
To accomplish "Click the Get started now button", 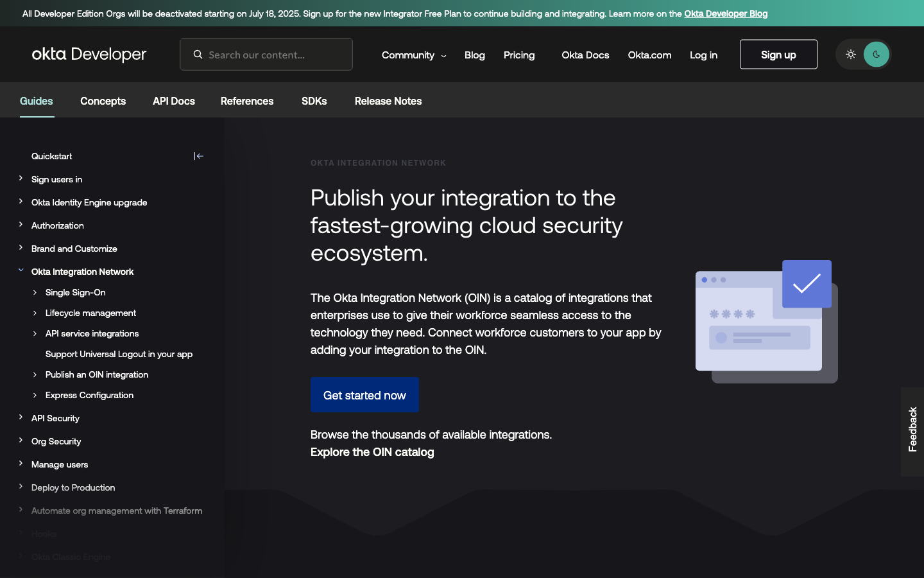I will pos(364,395).
